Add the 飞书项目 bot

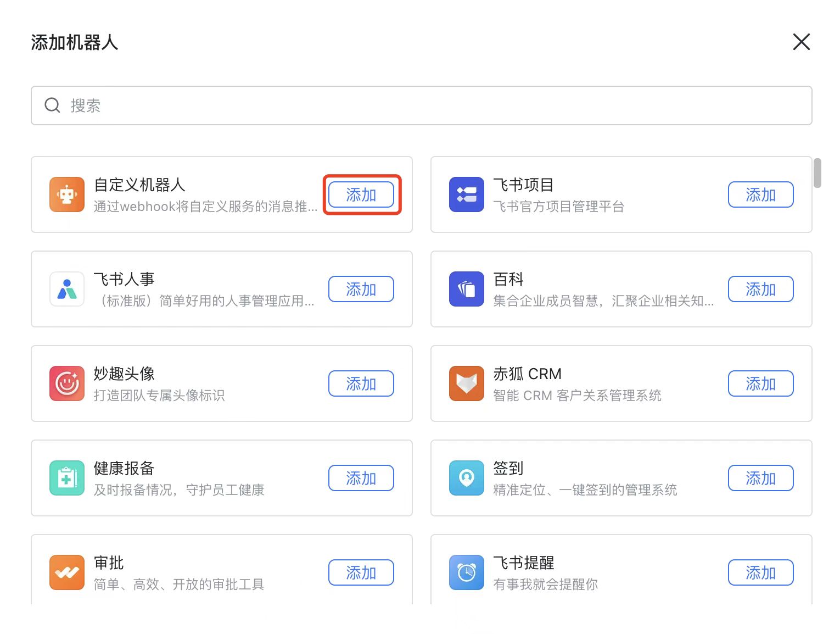pyautogui.click(x=761, y=194)
